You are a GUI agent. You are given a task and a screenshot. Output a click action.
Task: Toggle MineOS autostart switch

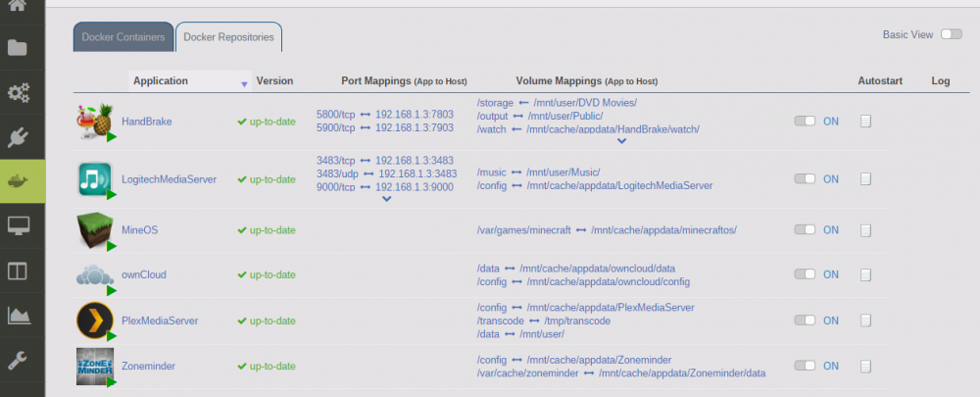[805, 229]
